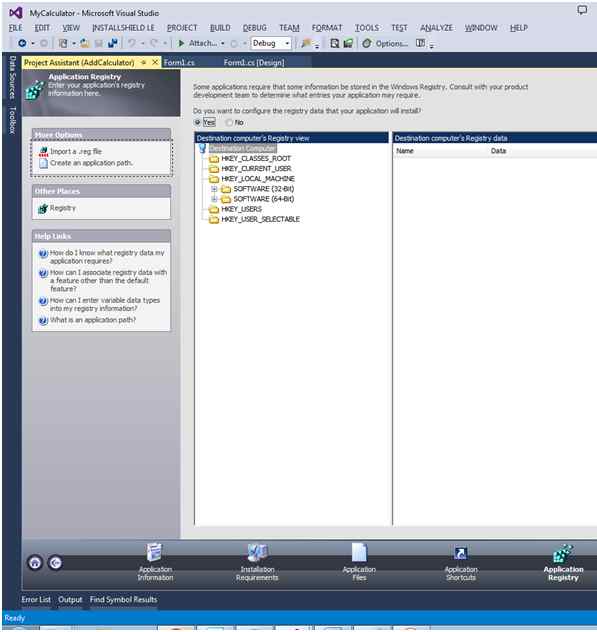Open the Redo history dropdown arrow
Viewport: 597px width, 632px height.
coord(164,43)
